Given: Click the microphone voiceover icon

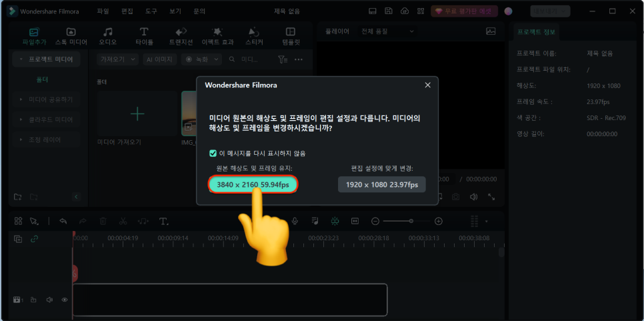Looking at the screenshot, I should point(295,221).
